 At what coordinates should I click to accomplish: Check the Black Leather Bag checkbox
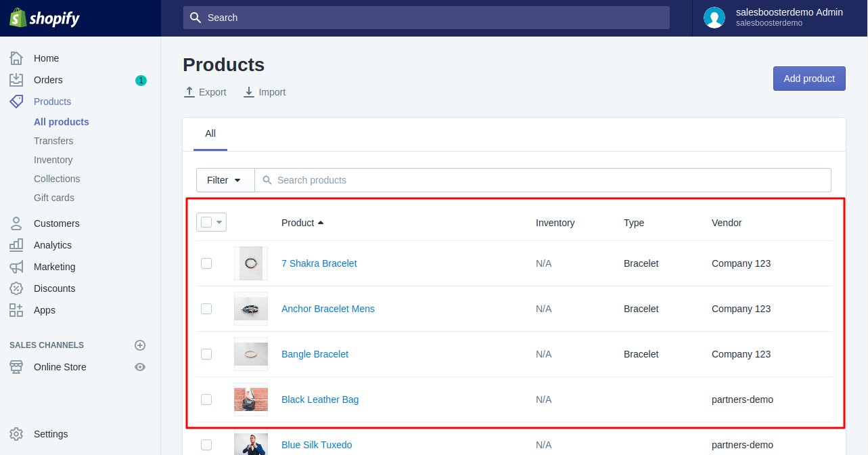(x=206, y=399)
